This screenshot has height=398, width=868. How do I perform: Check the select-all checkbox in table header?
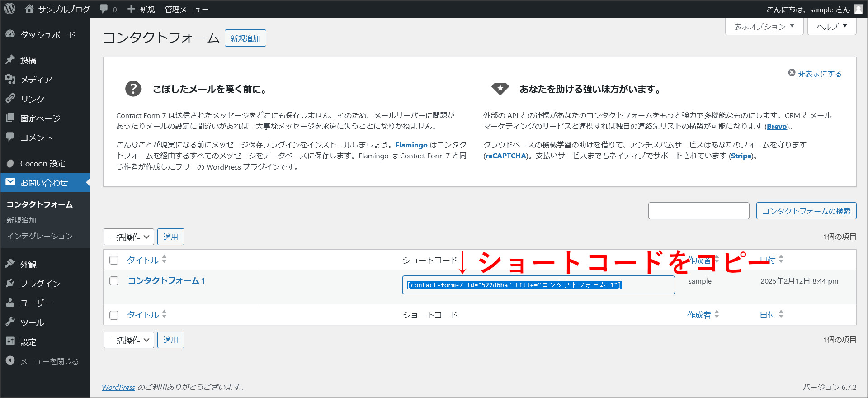114,260
